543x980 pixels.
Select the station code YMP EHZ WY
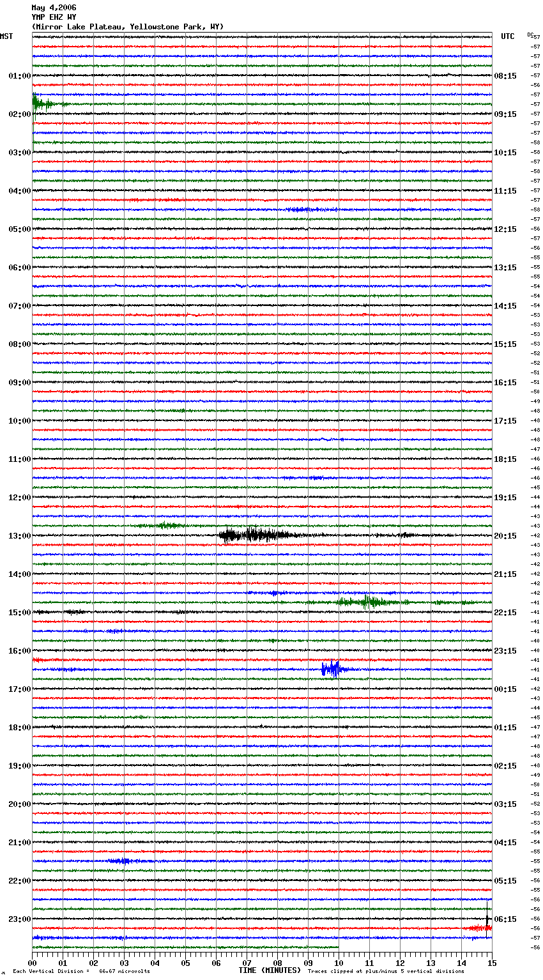click(54, 17)
